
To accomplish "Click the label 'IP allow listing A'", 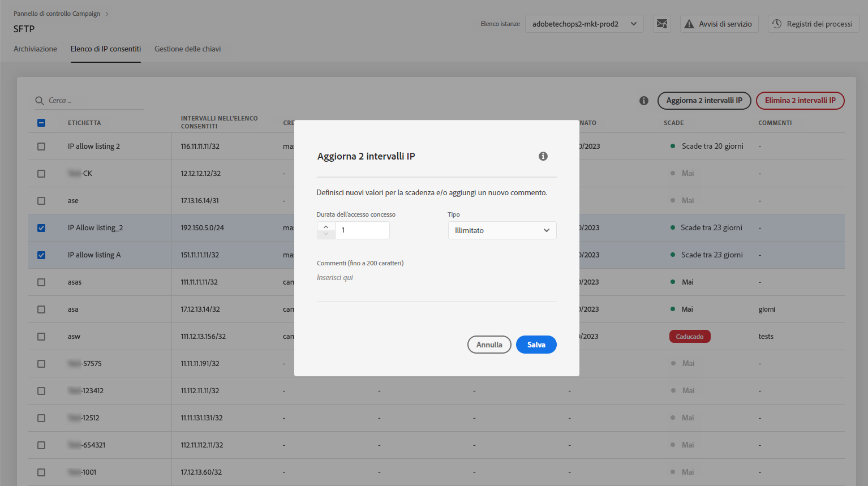I will (x=94, y=255).
